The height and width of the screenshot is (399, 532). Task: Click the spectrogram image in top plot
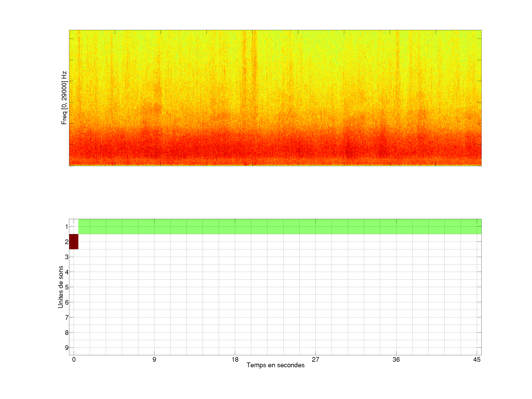tap(275, 98)
